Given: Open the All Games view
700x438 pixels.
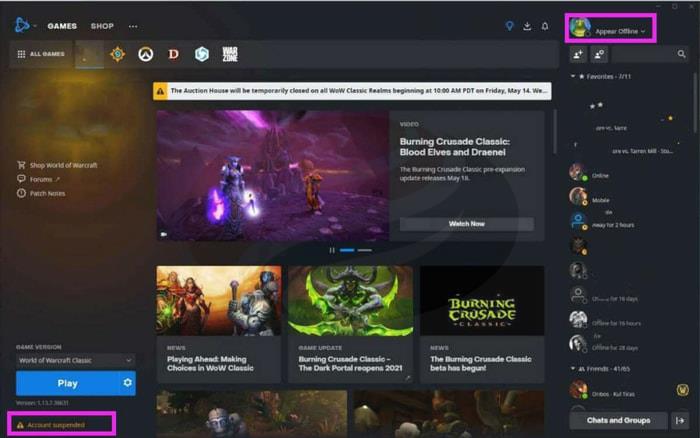Looking at the screenshot, I should pos(42,54).
